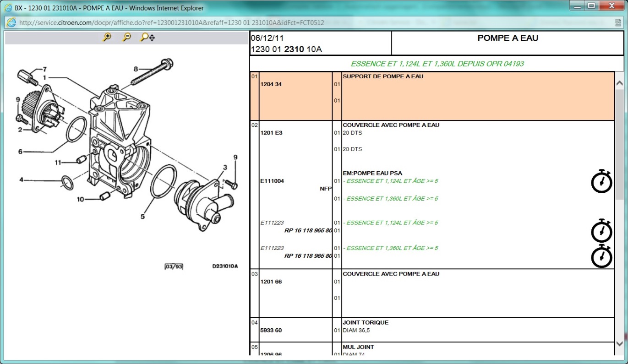This screenshot has width=628, height=364.
Task: Select part number 1201 E3
Action: 270,133
